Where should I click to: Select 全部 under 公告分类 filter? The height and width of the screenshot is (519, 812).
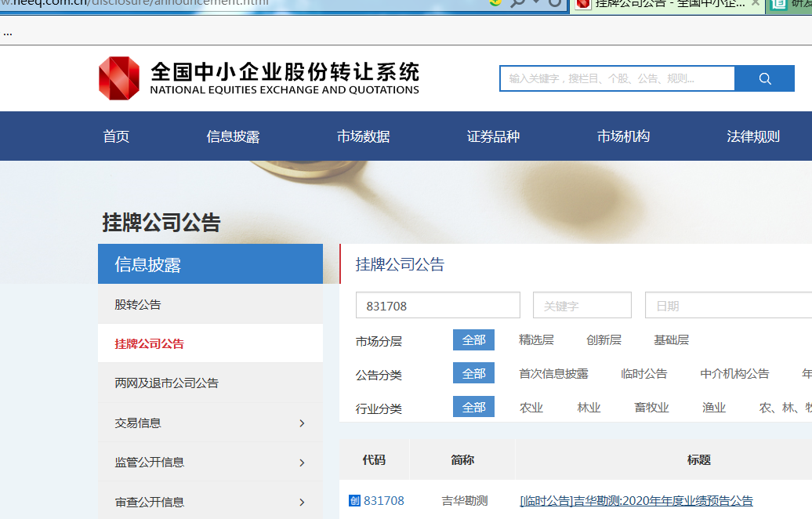(x=473, y=373)
